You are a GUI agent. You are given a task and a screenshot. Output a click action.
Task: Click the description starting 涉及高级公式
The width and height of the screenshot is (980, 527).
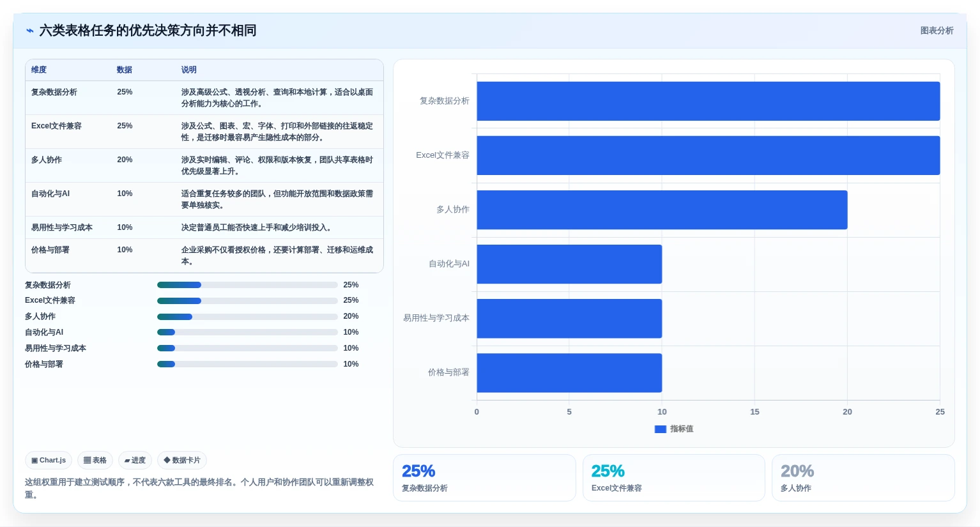point(277,98)
